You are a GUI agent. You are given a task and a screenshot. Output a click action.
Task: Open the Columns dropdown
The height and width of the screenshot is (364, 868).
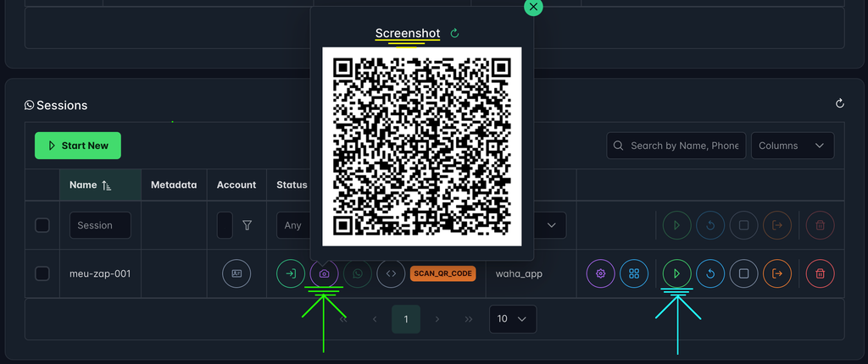(793, 146)
